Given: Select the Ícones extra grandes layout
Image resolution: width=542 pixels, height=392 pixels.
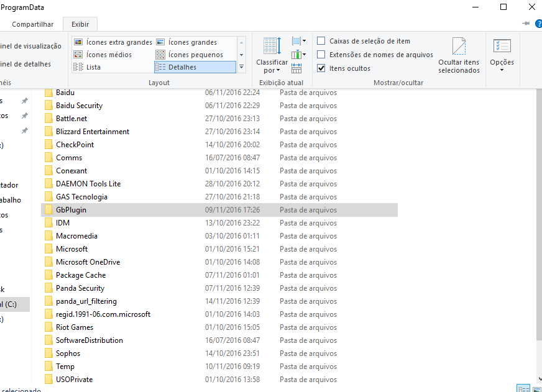Looking at the screenshot, I should [x=113, y=42].
